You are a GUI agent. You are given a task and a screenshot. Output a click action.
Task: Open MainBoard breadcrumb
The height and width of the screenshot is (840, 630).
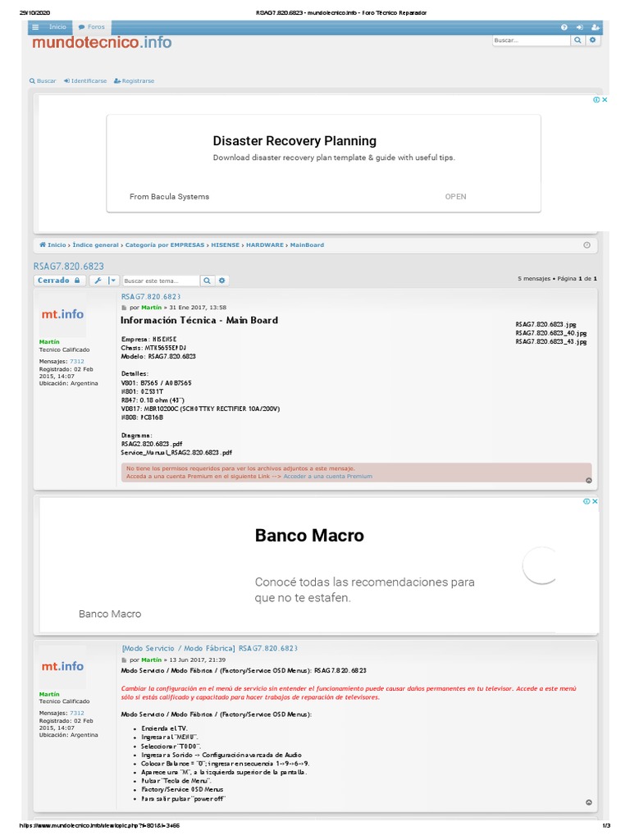(307, 244)
